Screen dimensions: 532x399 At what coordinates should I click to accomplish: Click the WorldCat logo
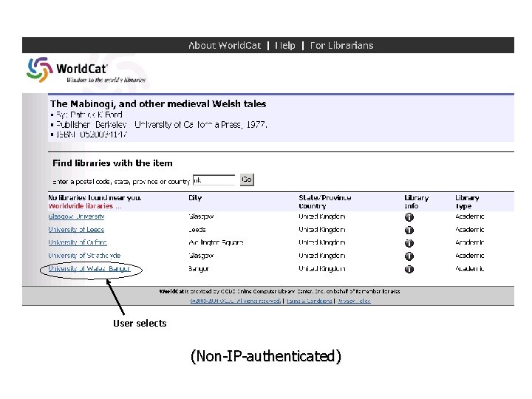point(86,70)
